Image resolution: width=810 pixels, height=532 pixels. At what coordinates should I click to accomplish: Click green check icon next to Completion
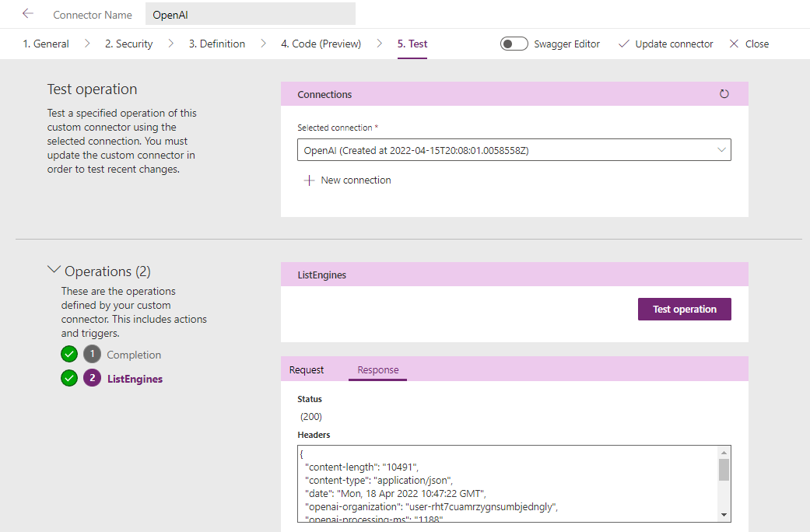point(69,355)
